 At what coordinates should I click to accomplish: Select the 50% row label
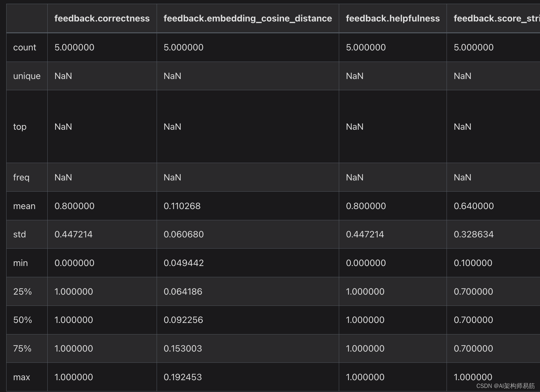[22, 320]
